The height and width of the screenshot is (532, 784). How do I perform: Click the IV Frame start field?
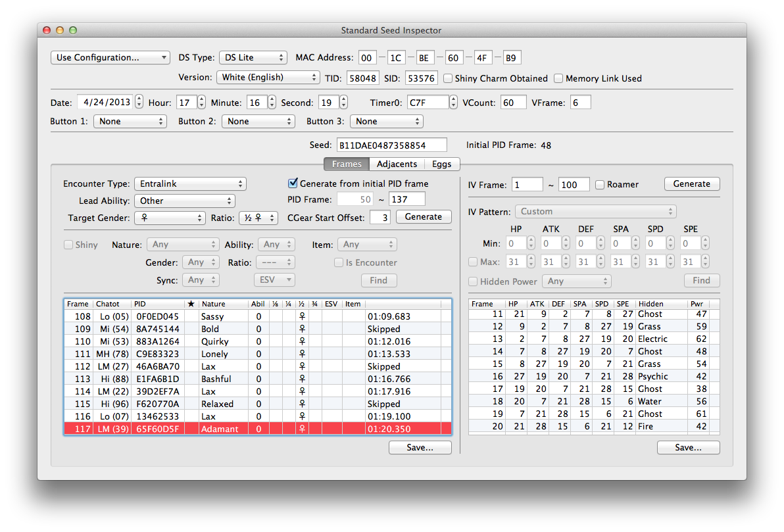coord(527,185)
